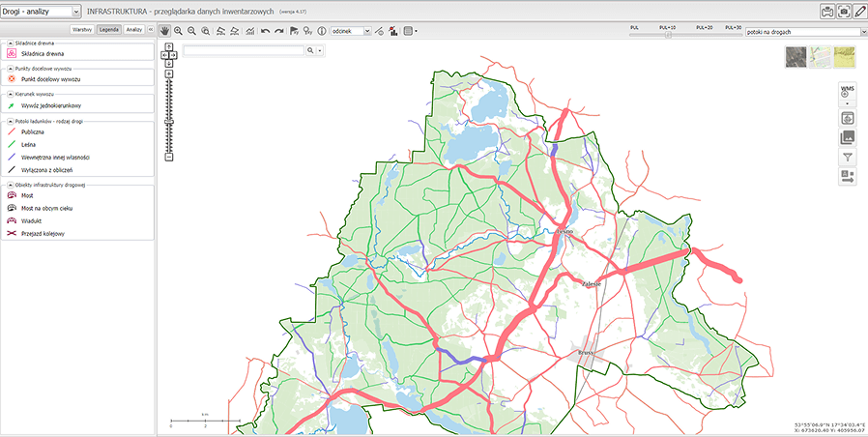Click the PUL slider handle
Image resolution: width=868 pixels, height=437 pixels.
(669, 36)
